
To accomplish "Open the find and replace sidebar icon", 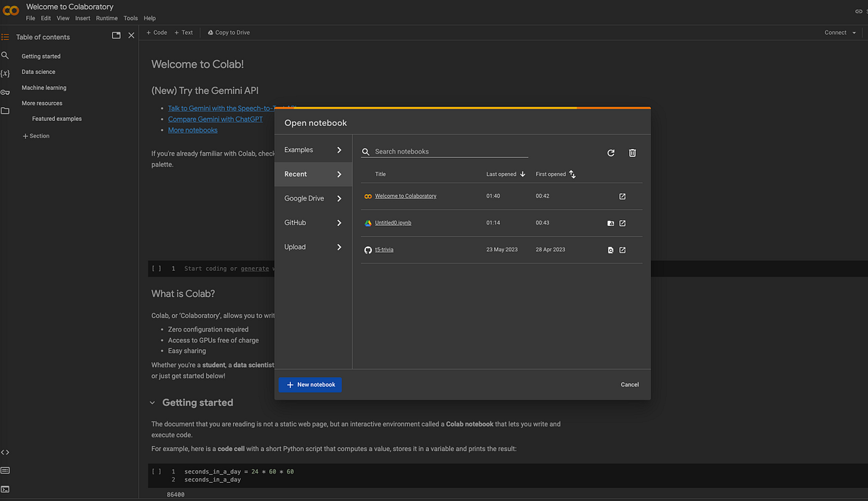I will coord(5,55).
